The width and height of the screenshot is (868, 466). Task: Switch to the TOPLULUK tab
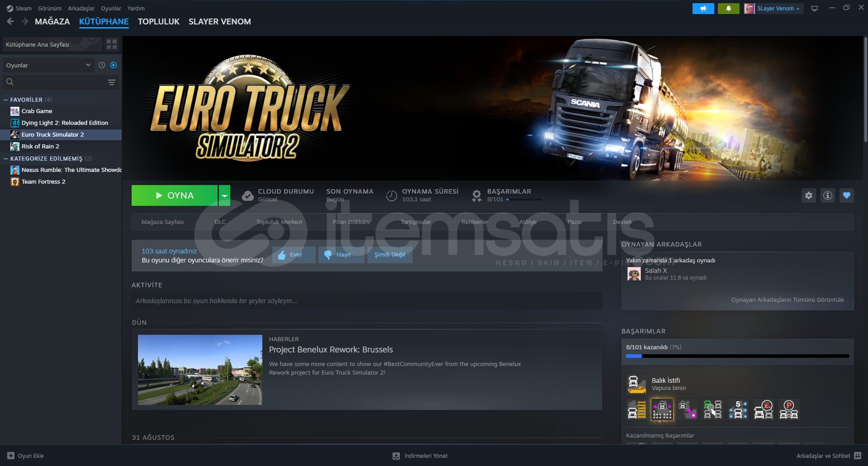point(159,21)
